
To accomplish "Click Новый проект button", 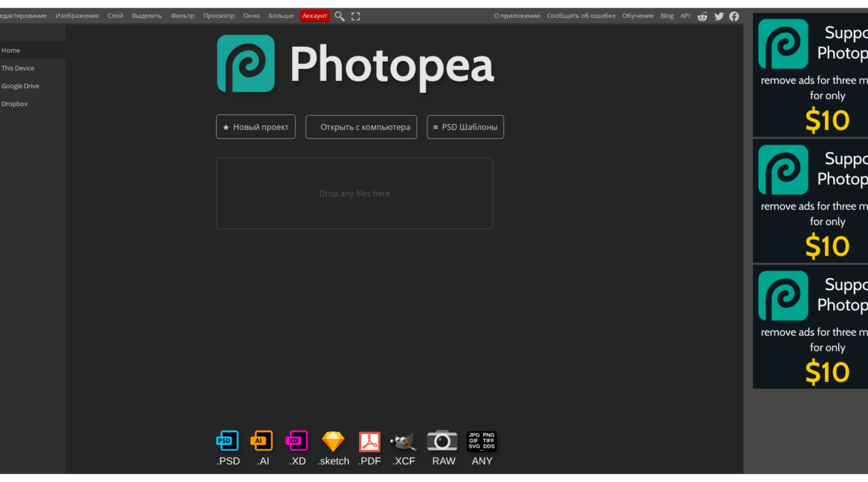I will [x=256, y=127].
